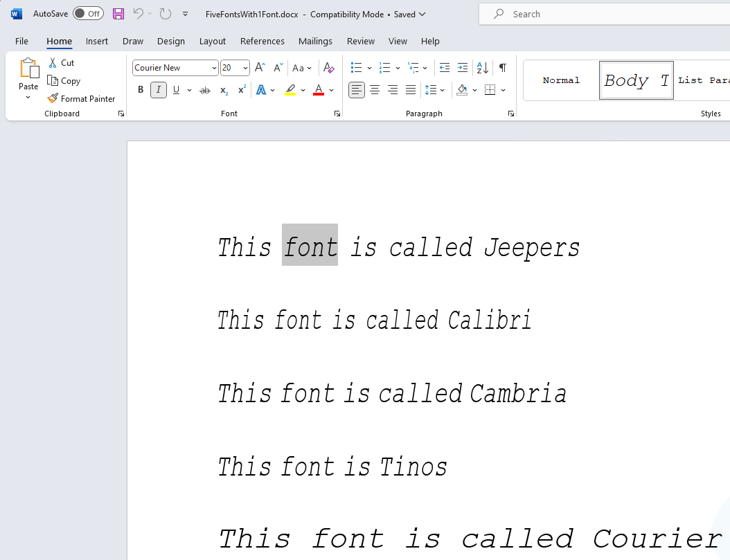The image size is (730, 560).
Task: Center align the paragraph
Action: click(375, 89)
